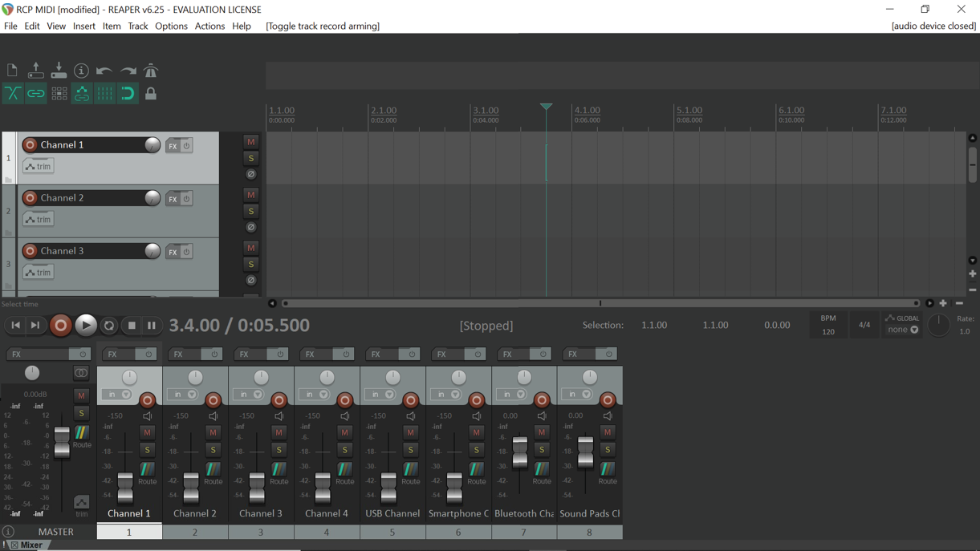Click Route button on Bluetooth channel strip

point(542,473)
